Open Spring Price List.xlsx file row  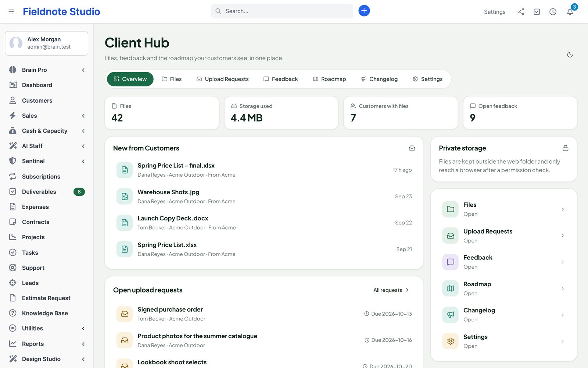pyautogui.click(x=264, y=249)
